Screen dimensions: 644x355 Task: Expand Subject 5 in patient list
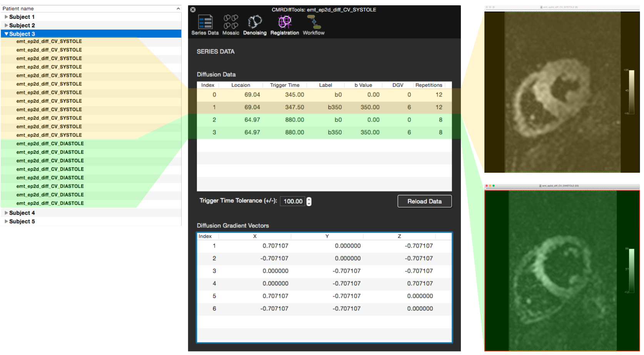tap(6, 221)
